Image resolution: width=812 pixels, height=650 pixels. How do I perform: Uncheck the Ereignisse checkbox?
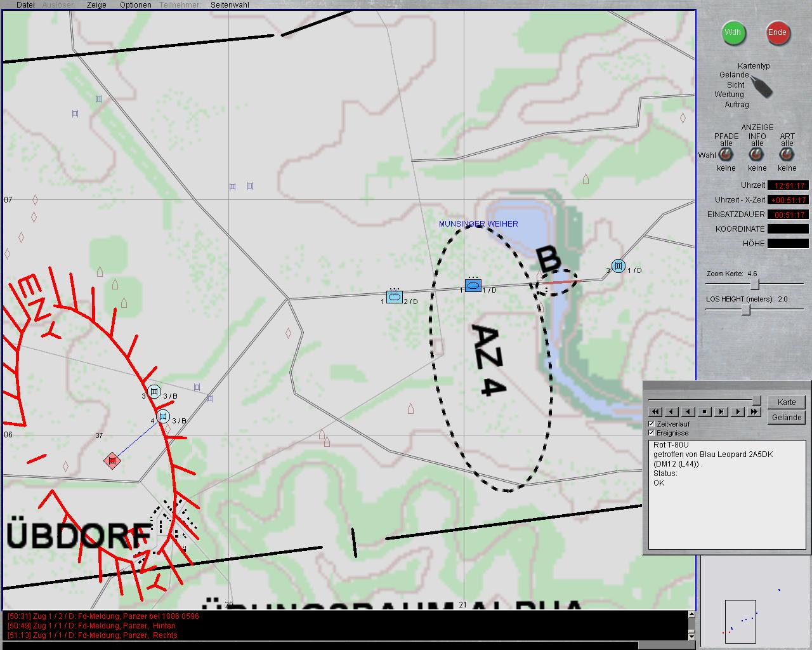point(652,432)
